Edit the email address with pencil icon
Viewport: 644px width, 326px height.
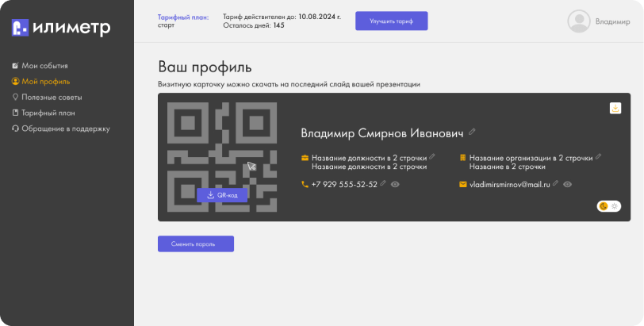click(x=556, y=183)
